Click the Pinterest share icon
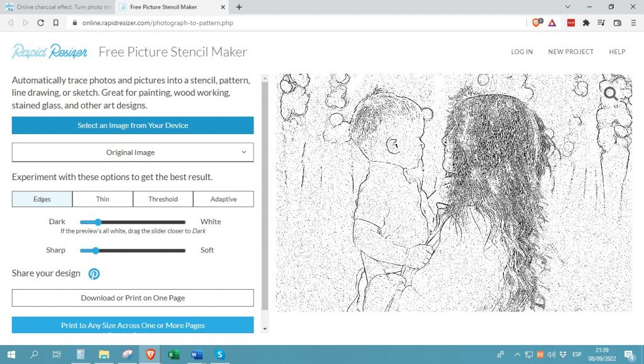644x364 pixels. (94, 274)
